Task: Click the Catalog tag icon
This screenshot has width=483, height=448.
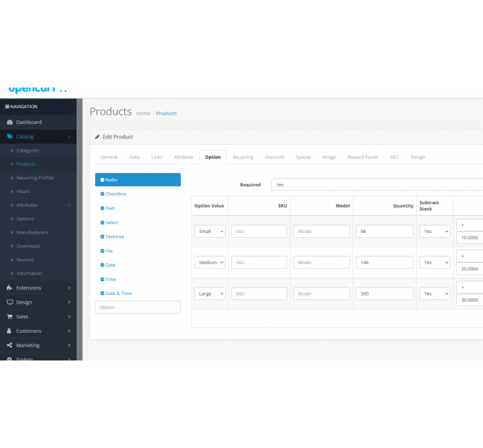Action: coord(10,136)
